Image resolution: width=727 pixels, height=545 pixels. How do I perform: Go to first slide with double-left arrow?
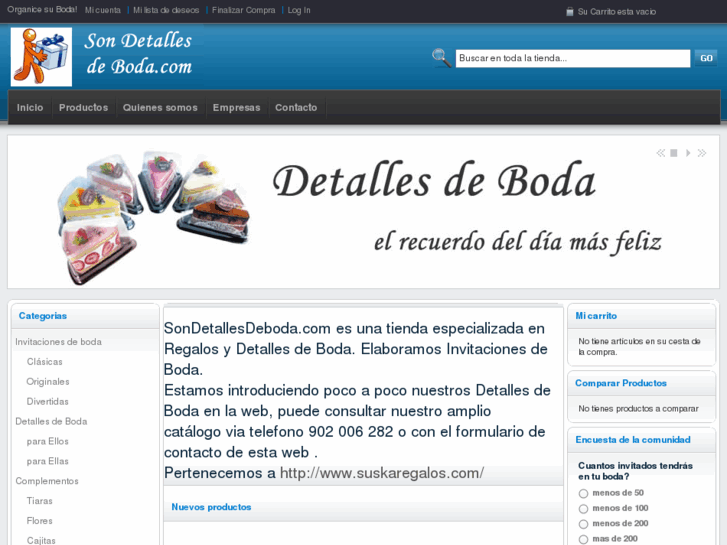pos(661,153)
